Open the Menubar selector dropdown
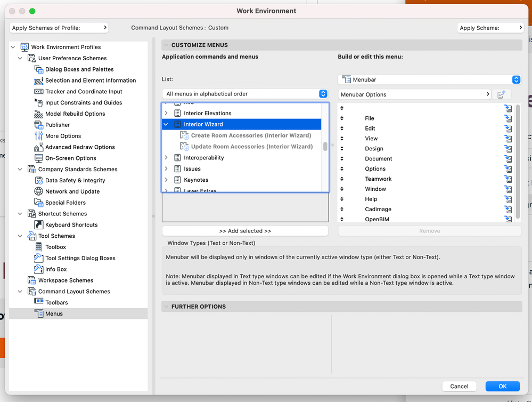 pyautogui.click(x=430, y=79)
